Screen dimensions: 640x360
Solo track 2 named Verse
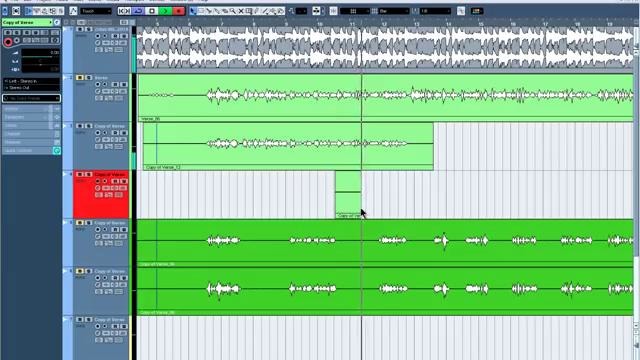tap(89, 78)
